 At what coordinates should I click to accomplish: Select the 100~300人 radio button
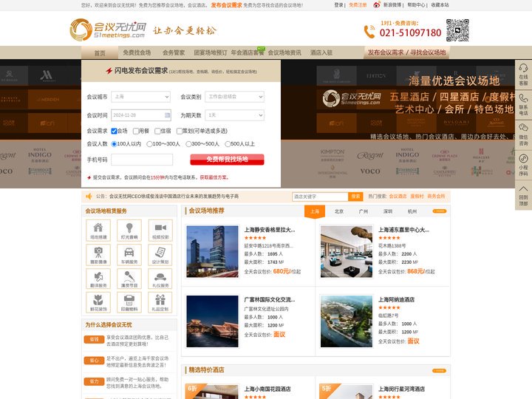pos(149,144)
